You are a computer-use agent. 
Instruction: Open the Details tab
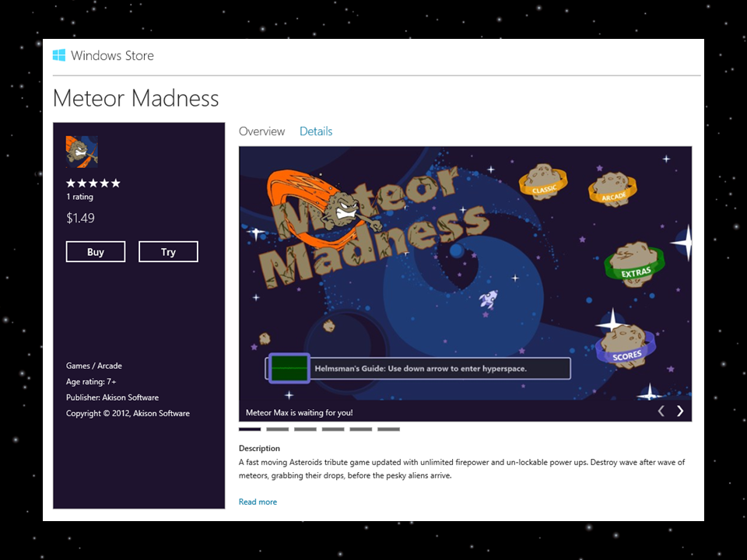(316, 131)
